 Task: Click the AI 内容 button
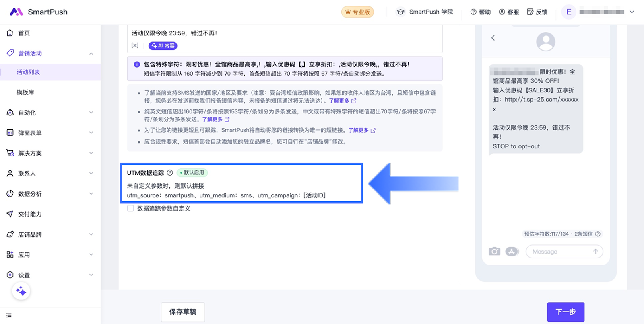coord(163,46)
